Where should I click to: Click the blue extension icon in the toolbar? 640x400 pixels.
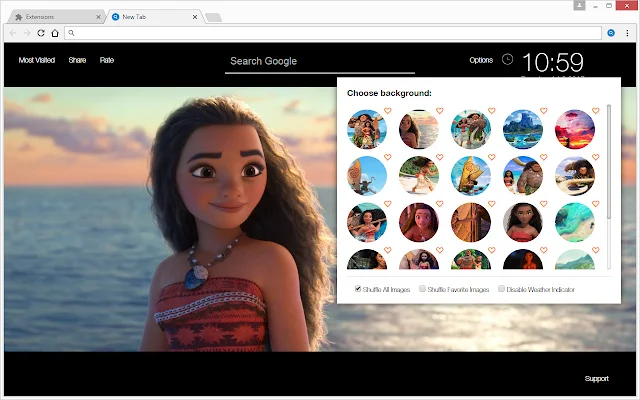click(x=611, y=33)
